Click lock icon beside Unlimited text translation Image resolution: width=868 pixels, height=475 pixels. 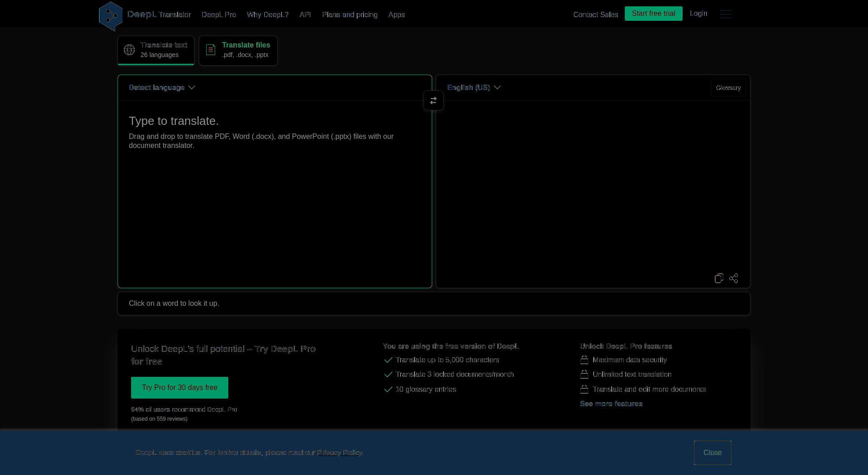(584, 375)
